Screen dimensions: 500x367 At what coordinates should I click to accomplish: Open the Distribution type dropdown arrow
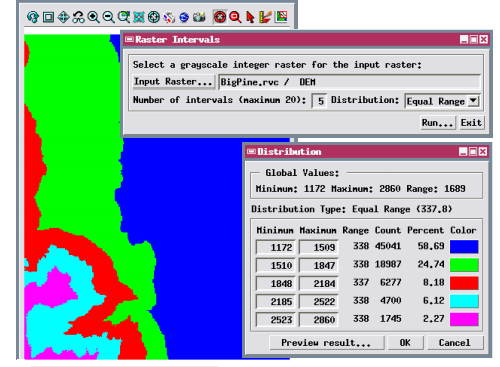click(473, 101)
